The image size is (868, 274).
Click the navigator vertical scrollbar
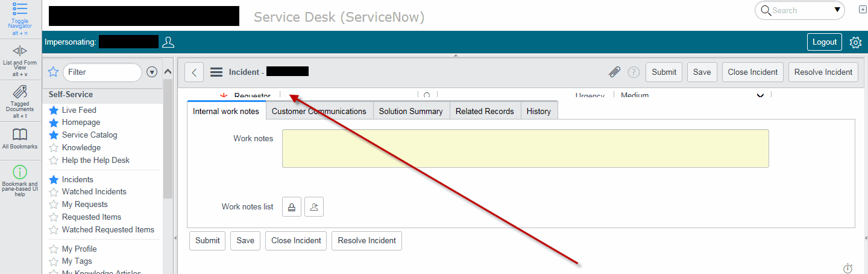tap(168, 139)
